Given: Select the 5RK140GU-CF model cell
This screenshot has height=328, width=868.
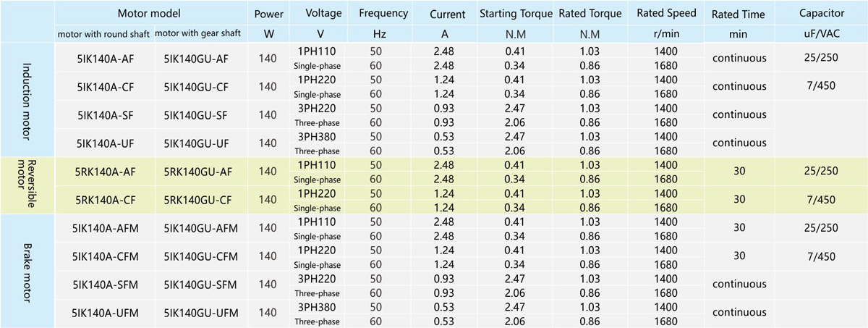Looking at the screenshot, I should pos(197,199).
